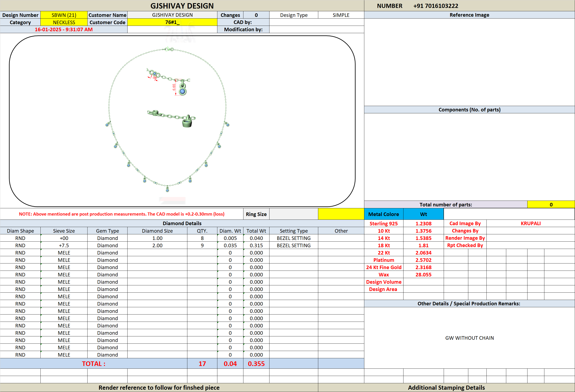This screenshot has height=392, width=575.
Task: Select the Platinum weight '2.5702'
Action: 423,260
